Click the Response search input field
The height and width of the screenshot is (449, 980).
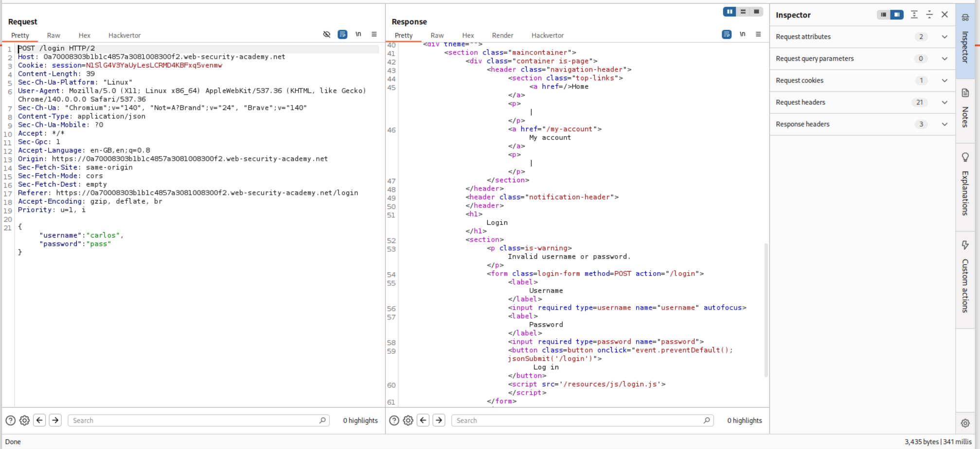pos(579,420)
